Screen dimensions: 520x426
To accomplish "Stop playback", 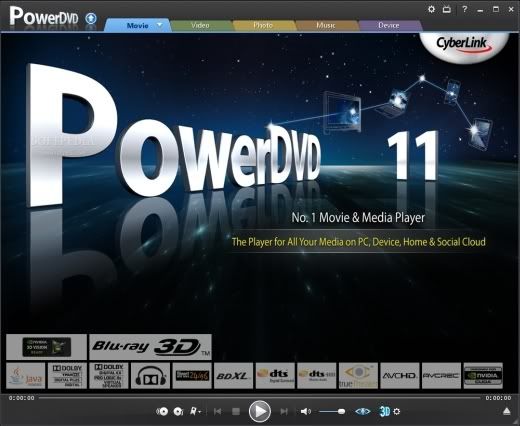I will tap(236, 412).
